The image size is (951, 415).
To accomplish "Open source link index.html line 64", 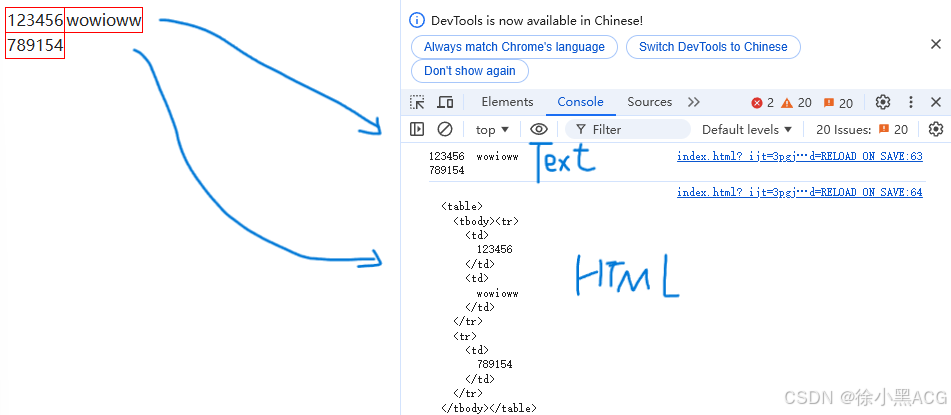I will coord(799,192).
